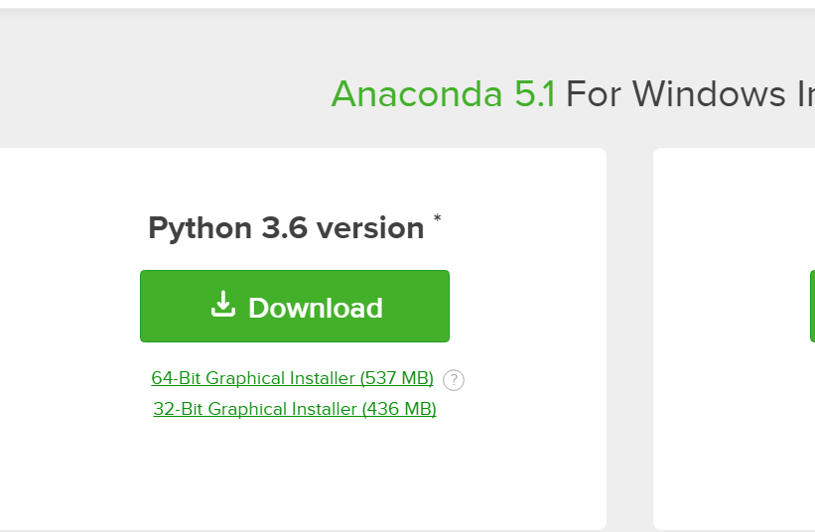Click the 5.1 version number in the heading

534,94
